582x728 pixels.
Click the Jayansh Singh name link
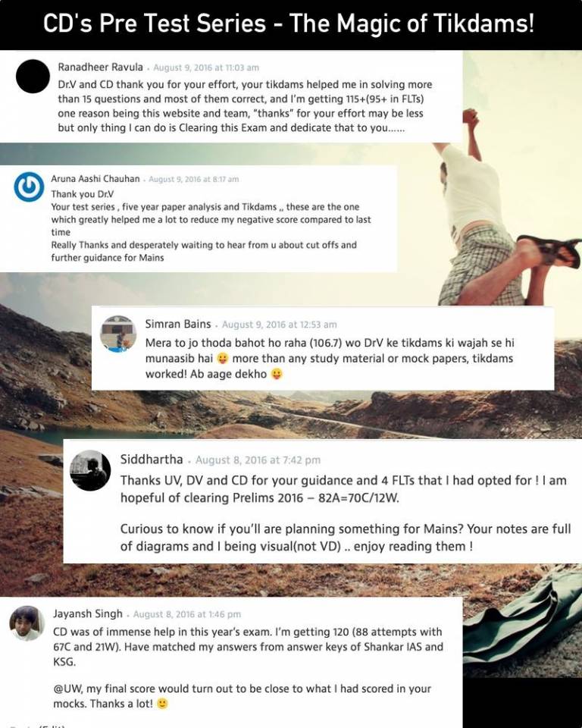tap(88, 613)
